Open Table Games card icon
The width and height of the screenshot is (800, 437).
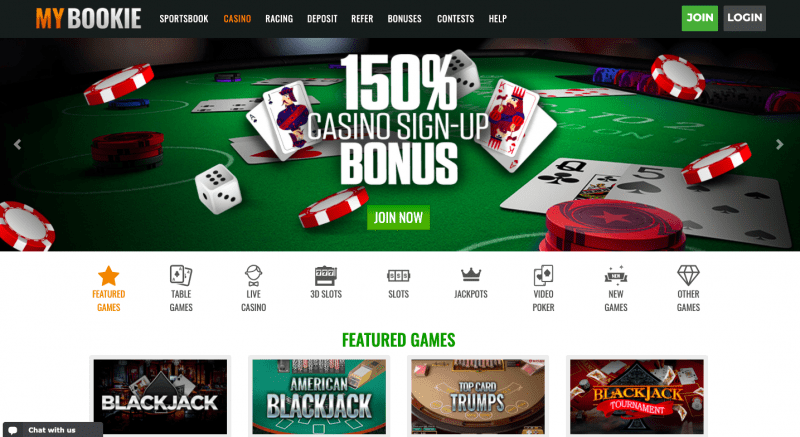click(x=181, y=275)
